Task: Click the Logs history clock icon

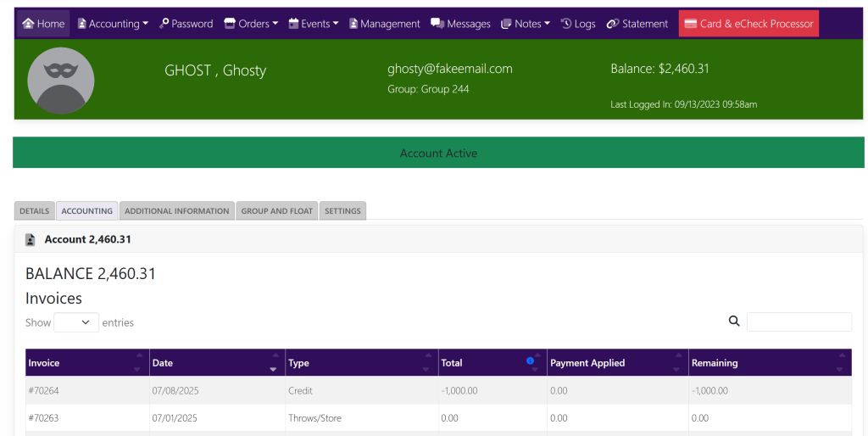Action: coord(566,24)
